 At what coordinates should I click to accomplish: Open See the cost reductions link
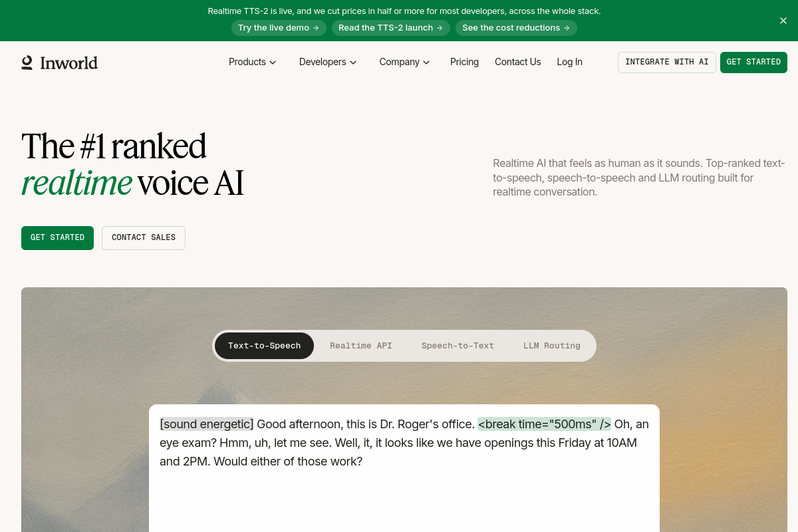coord(516,28)
